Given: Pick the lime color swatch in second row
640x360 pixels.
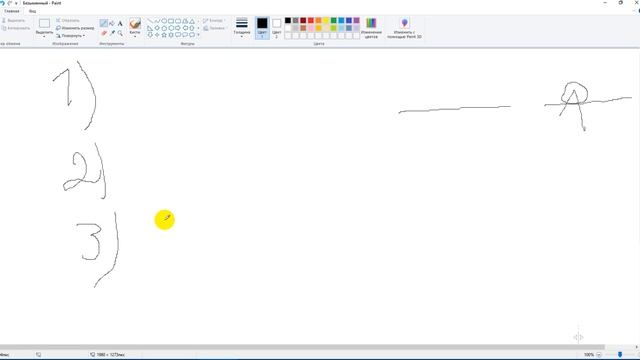Looking at the screenshot, I should point(333,28).
